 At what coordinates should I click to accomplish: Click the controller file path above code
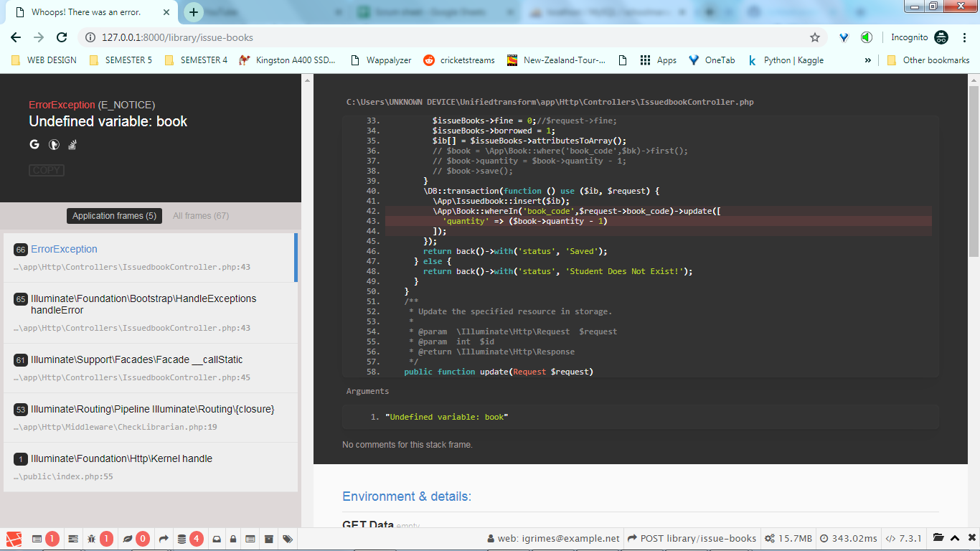(550, 103)
